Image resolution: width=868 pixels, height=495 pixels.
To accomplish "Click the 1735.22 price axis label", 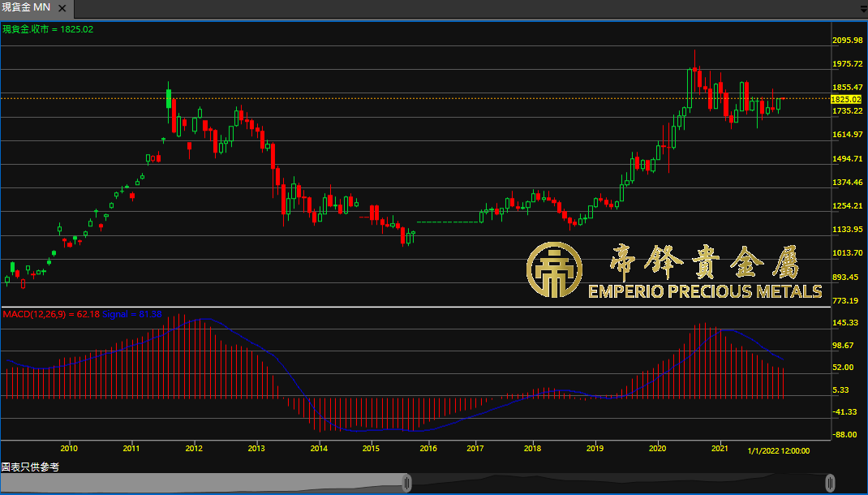I will coord(848,110).
